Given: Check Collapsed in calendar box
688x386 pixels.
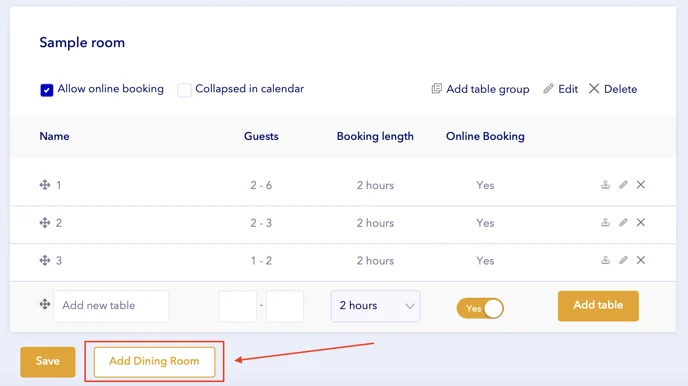Looking at the screenshot, I should click(x=184, y=89).
